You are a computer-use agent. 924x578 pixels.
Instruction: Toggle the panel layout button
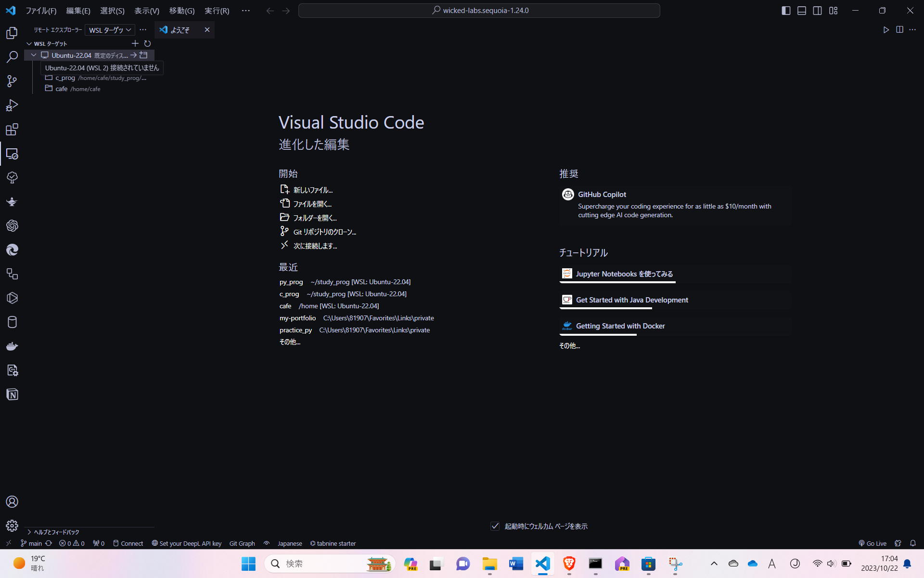(802, 11)
